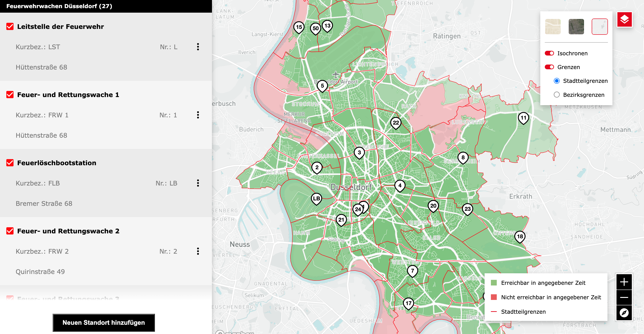Uncheck Feuerlöschbootstation checkbox
Viewport: 644px width, 334px height.
pyautogui.click(x=10, y=163)
